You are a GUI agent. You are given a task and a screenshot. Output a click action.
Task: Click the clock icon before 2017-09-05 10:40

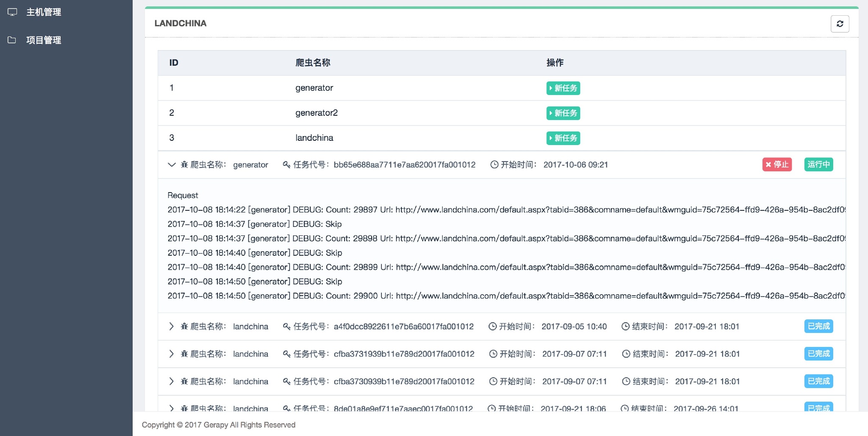pyautogui.click(x=492, y=326)
